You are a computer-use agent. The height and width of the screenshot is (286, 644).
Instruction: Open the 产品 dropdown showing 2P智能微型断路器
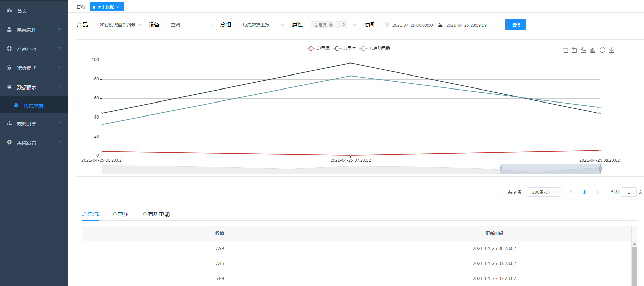120,25
